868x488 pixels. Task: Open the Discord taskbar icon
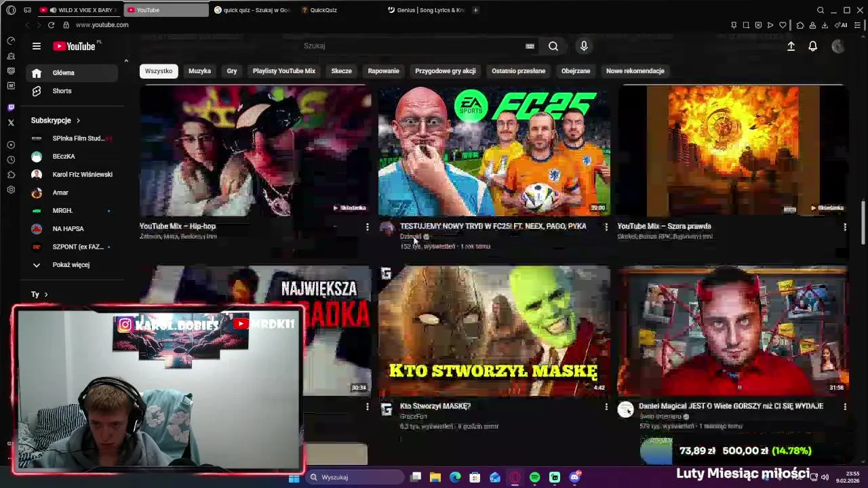click(x=574, y=477)
